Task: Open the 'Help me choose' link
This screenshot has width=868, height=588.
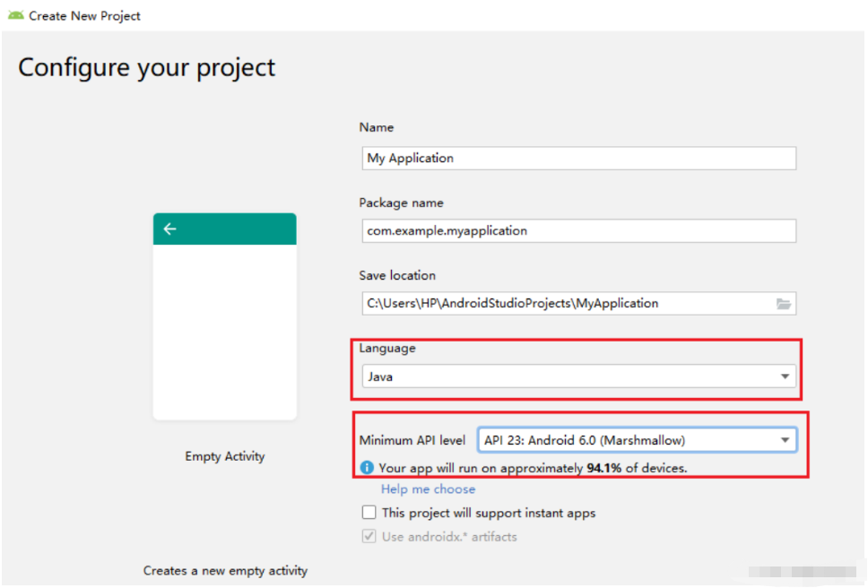Action: tap(428, 489)
